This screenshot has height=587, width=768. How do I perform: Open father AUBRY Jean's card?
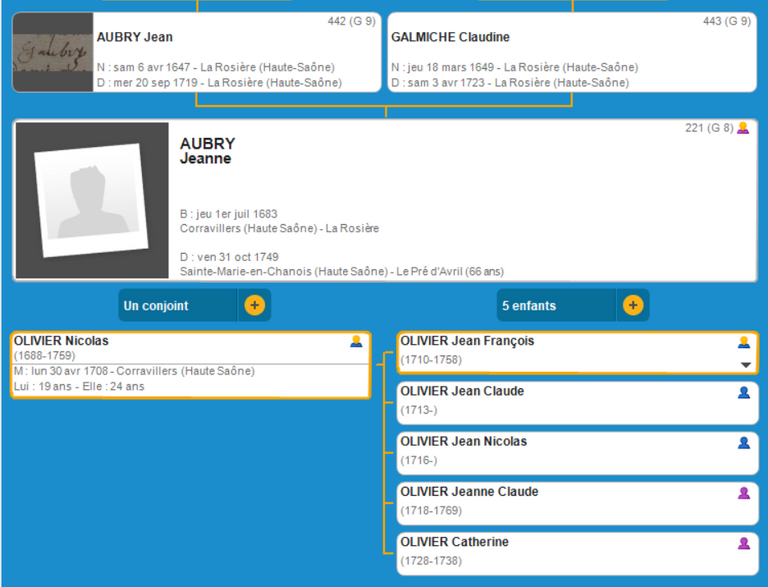coord(236,52)
